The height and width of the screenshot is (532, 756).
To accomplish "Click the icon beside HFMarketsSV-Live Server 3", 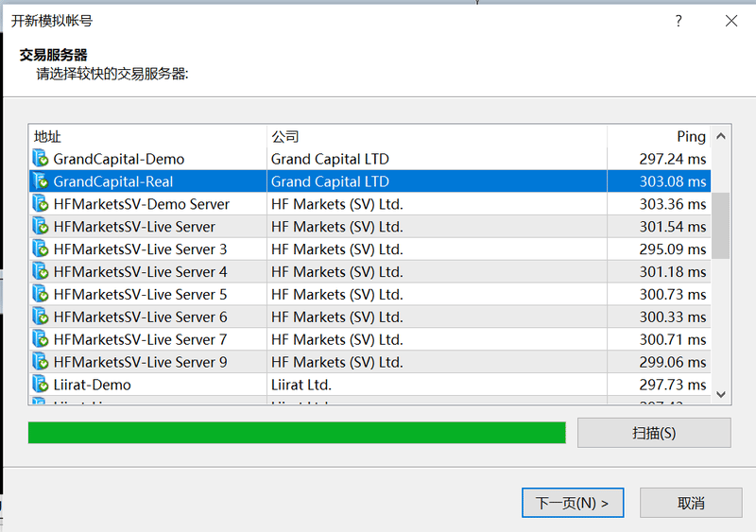I will 41,249.
